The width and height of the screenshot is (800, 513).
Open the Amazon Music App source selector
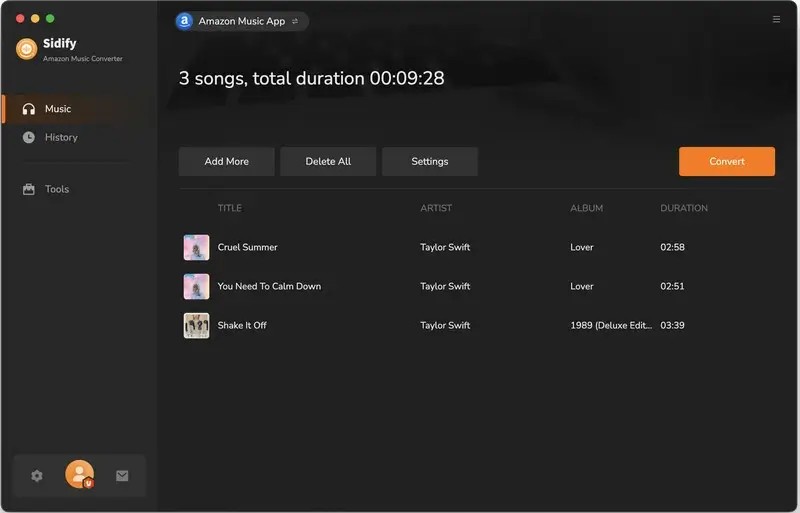click(x=242, y=21)
